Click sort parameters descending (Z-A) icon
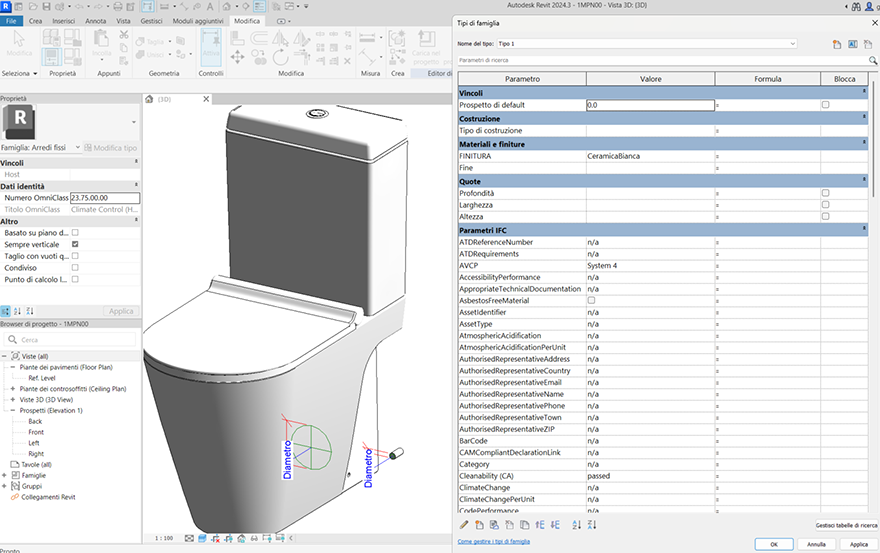The image size is (880, 553). pos(591,524)
